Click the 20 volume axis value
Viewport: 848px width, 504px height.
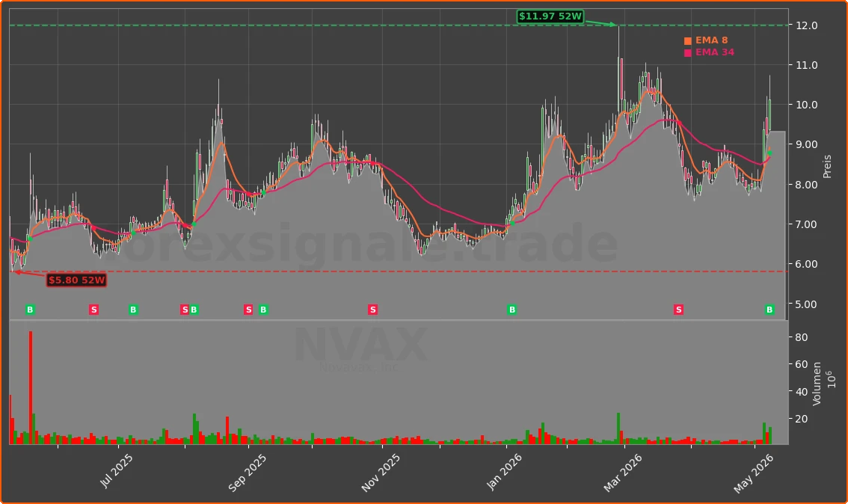click(x=802, y=419)
